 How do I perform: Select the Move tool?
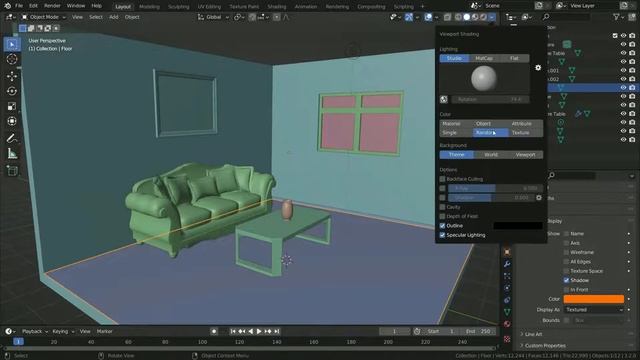click(x=12, y=76)
